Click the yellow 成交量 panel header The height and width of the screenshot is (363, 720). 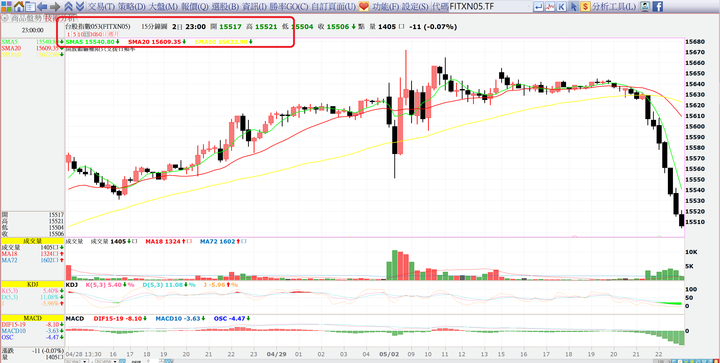click(32, 240)
